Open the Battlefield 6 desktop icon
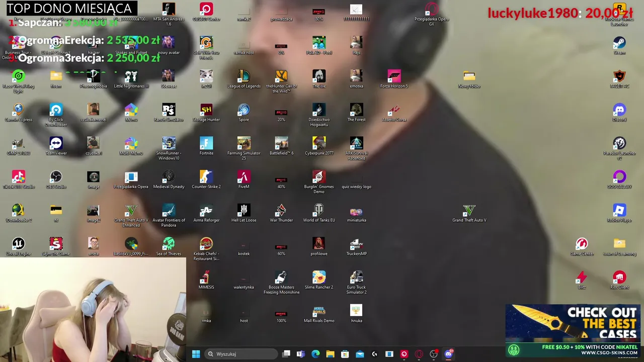The width and height of the screenshot is (644, 362). coord(281,146)
